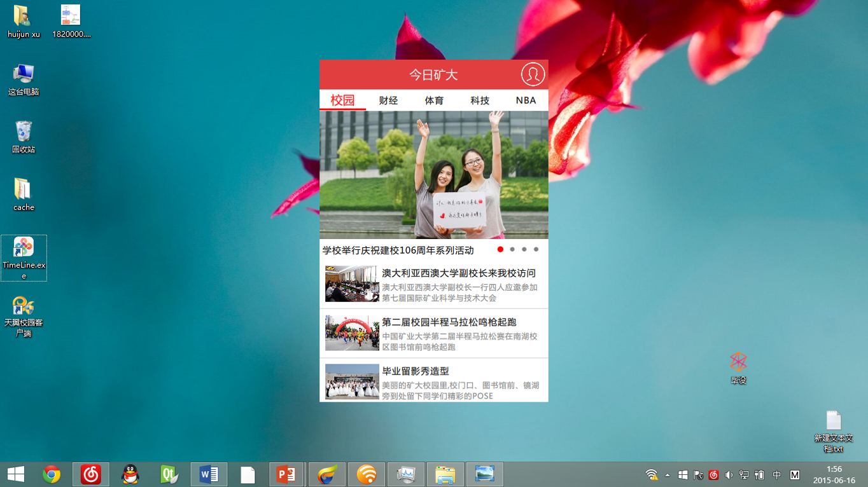Screen dimensions: 868x487
Task: Click the M input method tray icon
Action: click(x=795, y=475)
